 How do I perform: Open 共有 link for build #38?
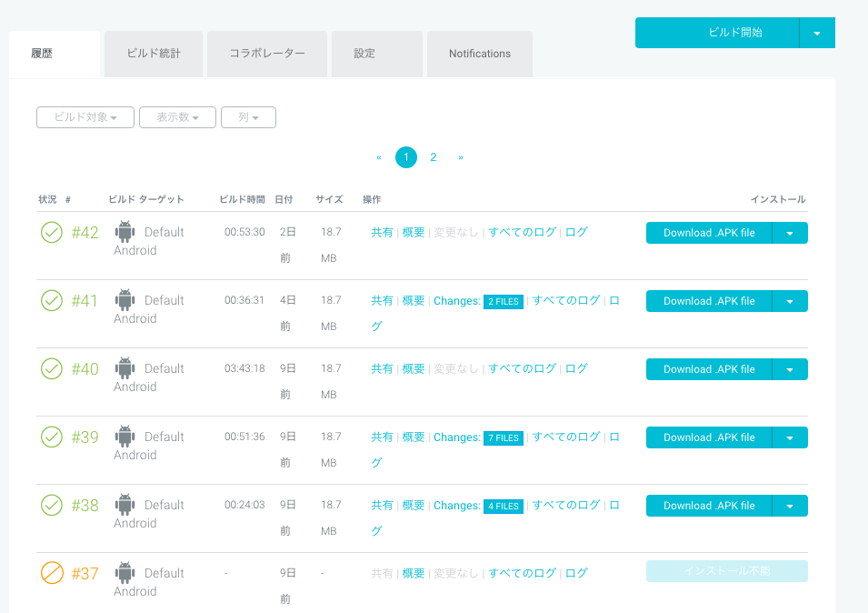(x=382, y=505)
